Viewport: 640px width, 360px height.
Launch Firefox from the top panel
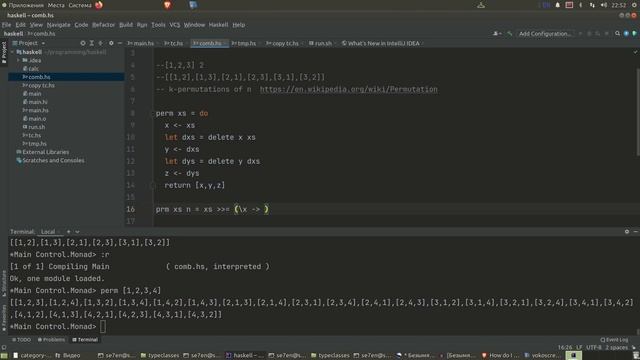point(99,5)
